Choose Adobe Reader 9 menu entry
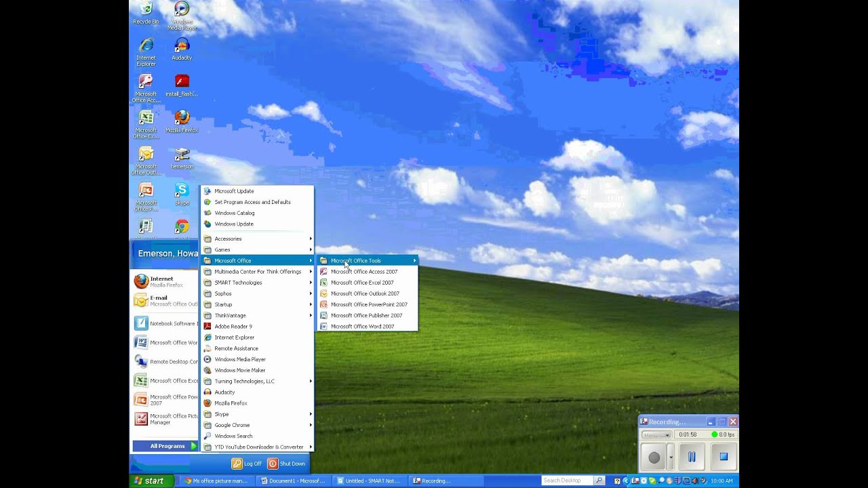The image size is (868, 488). (x=257, y=326)
